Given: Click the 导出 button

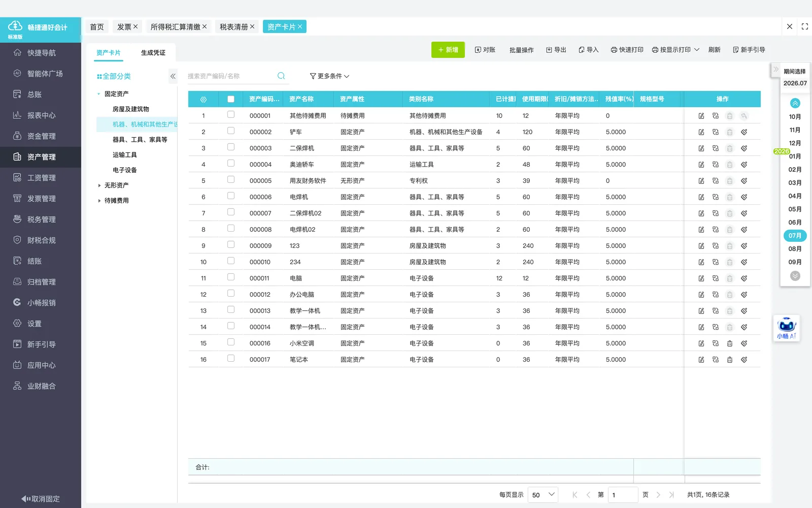Looking at the screenshot, I should pos(556,50).
